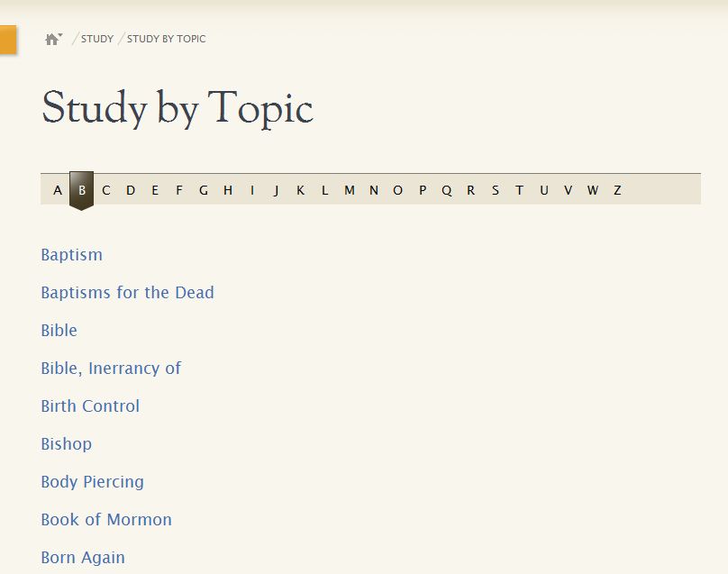The width and height of the screenshot is (728, 574).
Task: Open the Book of Mormon topic
Action: click(106, 520)
